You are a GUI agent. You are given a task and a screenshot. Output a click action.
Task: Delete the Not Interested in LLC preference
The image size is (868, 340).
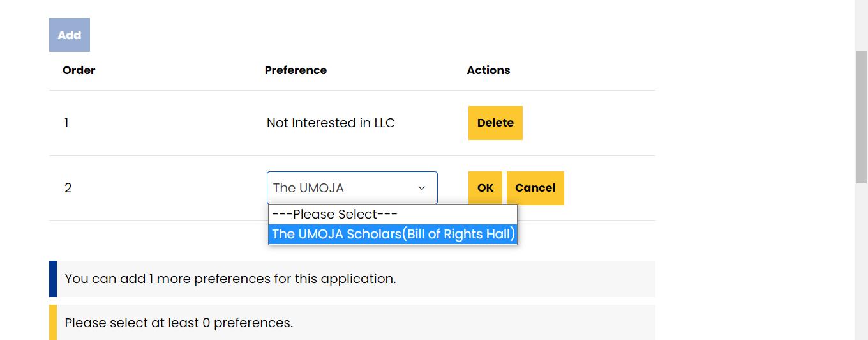[495, 123]
